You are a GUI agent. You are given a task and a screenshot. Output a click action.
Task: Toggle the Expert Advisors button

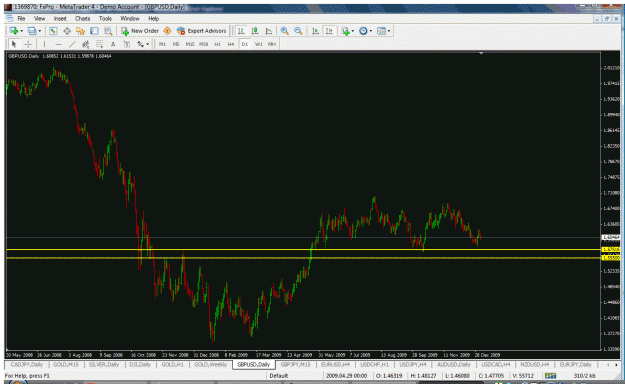pyautogui.click(x=201, y=31)
